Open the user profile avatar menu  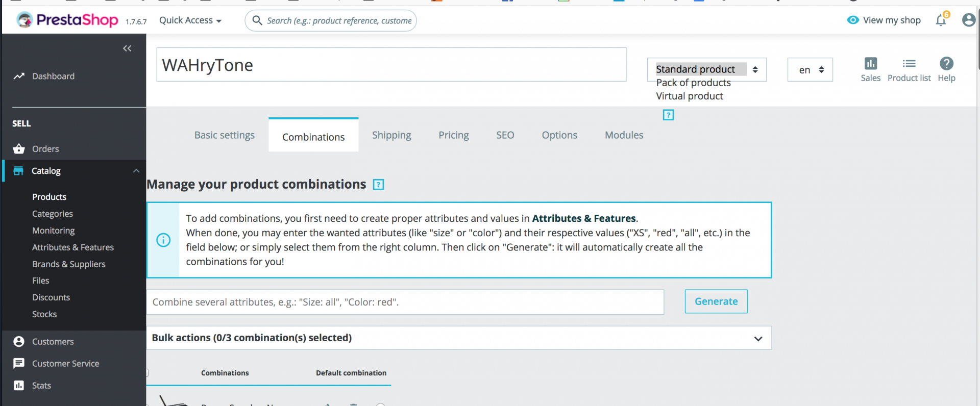point(968,20)
